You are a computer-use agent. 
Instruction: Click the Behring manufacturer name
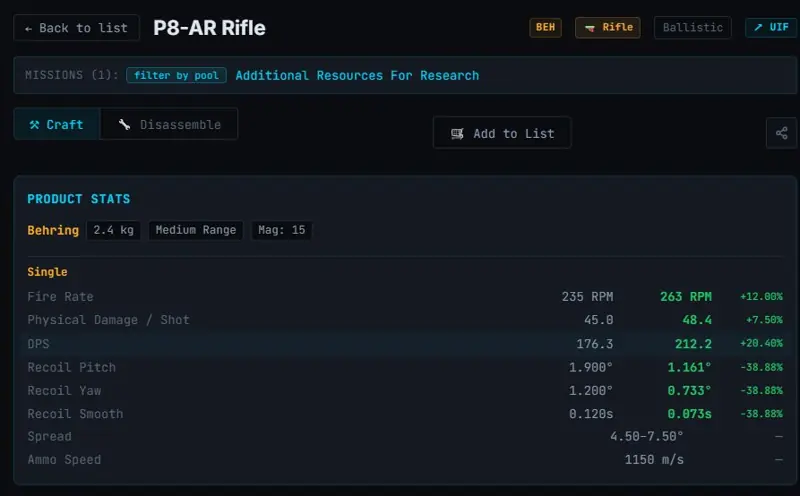[53, 230]
